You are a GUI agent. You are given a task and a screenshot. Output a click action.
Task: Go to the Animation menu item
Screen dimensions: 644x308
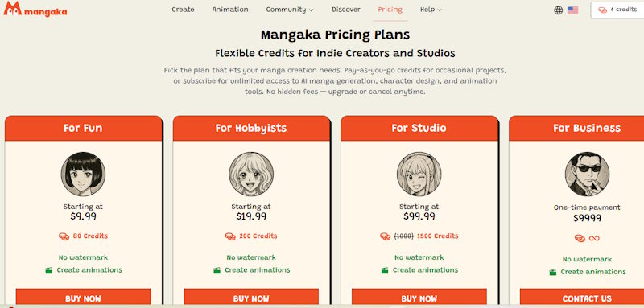pos(230,10)
